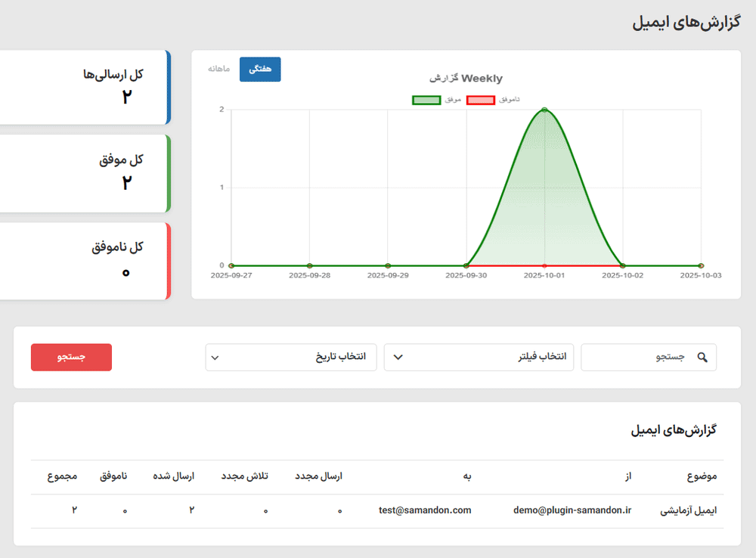Click the red ناموفق legend swatch

[481, 100]
